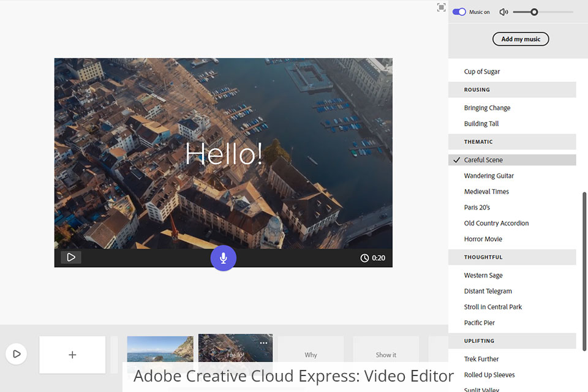Mute the music speaker icon
Image resolution: width=588 pixels, height=392 pixels.
click(x=503, y=12)
